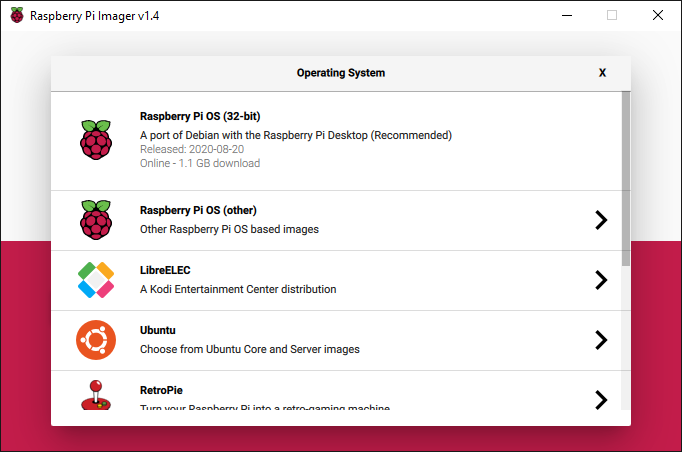This screenshot has height=452, width=682.
Task: Click the Recommended Debian port description
Action: pyautogui.click(x=296, y=135)
